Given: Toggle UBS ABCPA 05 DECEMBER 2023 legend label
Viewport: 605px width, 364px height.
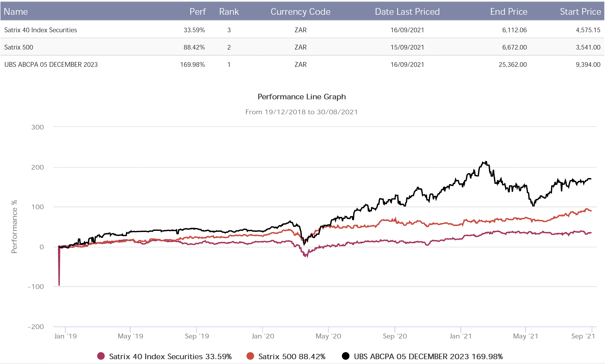Looking at the screenshot, I should (428, 356).
